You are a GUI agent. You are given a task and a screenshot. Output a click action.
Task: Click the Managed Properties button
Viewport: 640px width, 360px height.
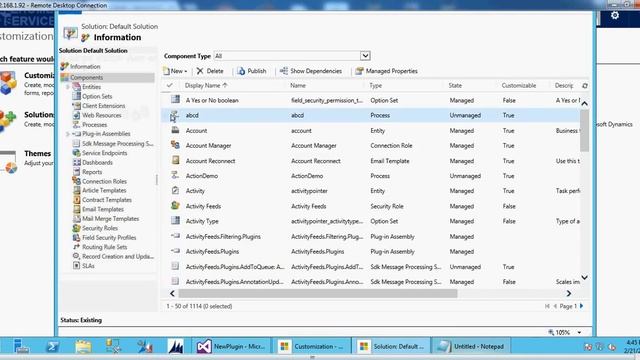(386, 71)
